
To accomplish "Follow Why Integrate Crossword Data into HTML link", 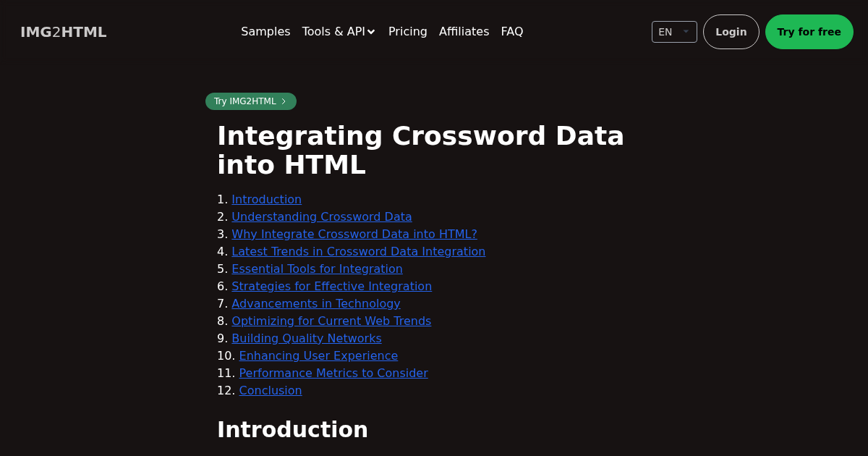I will (354, 235).
